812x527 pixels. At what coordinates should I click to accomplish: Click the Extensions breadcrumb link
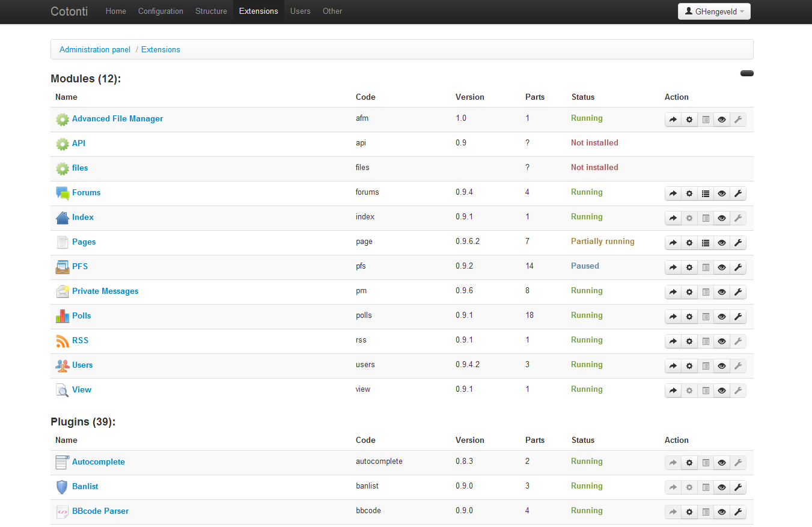(160, 50)
